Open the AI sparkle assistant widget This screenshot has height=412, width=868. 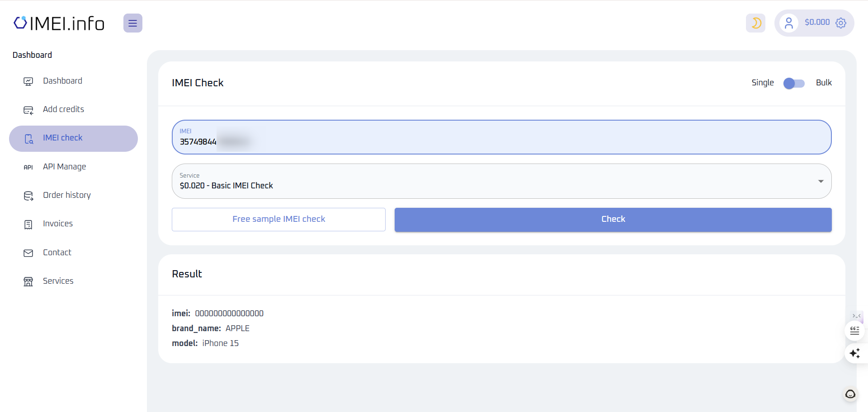854,353
